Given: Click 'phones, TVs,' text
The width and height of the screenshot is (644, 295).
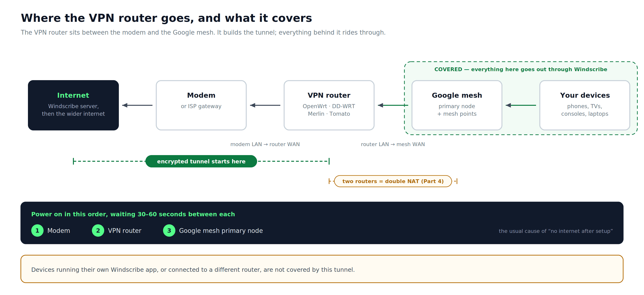Looking at the screenshot, I should click(585, 106).
